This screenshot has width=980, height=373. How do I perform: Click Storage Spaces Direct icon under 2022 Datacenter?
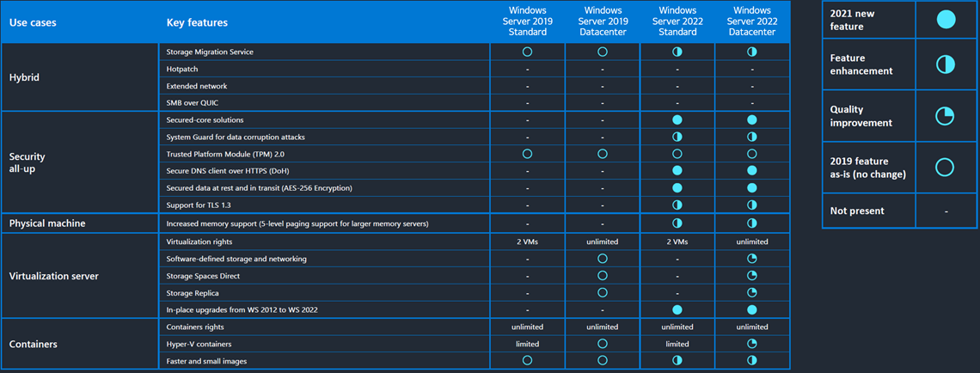752,275
